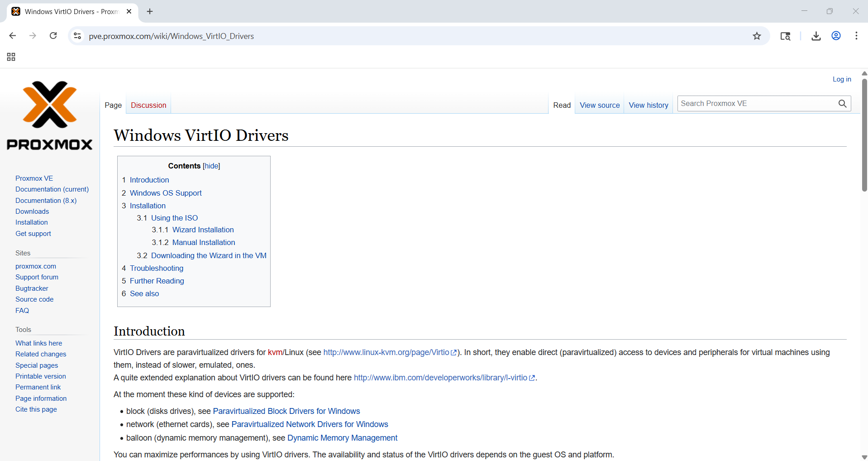The image size is (868, 461).
Task: Open linux-kvm.org Virtio external link
Action: tap(390, 352)
